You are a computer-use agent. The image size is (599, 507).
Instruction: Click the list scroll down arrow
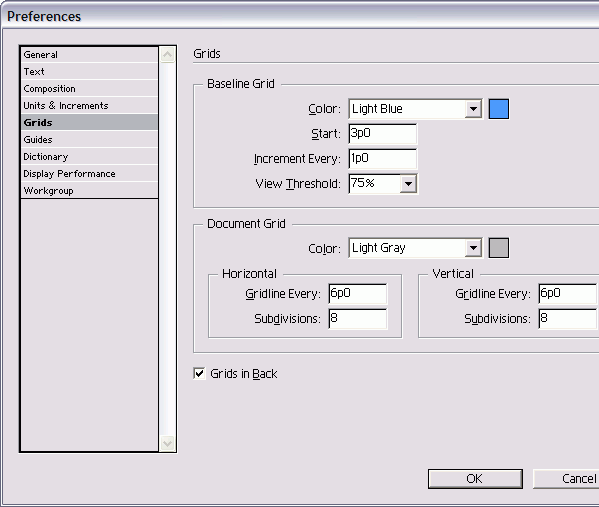[167, 444]
